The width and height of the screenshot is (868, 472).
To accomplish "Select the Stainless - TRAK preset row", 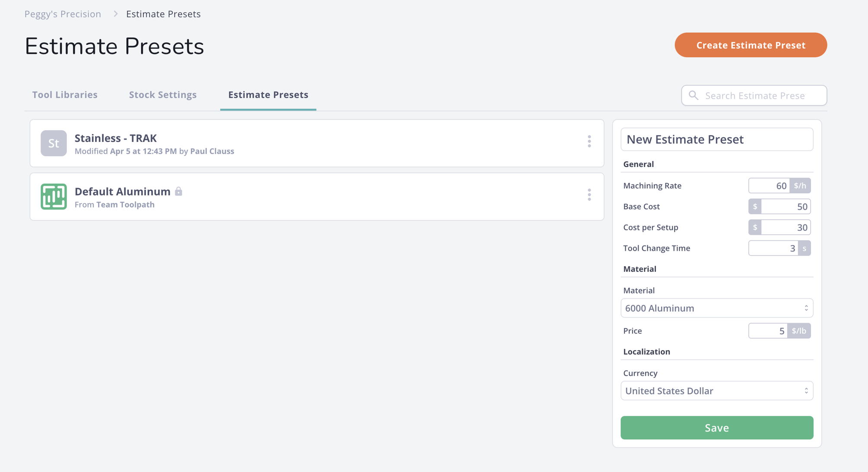I will coord(302,143).
